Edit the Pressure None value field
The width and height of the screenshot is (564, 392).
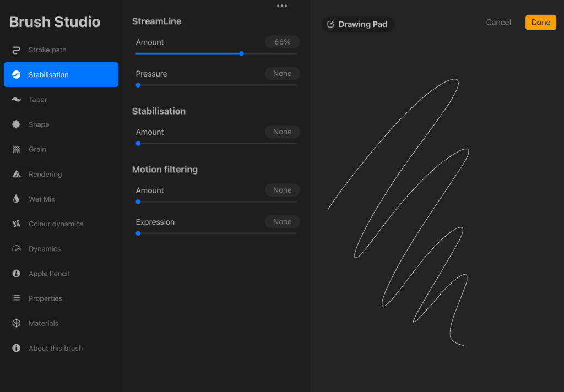pyautogui.click(x=283, y=74)
